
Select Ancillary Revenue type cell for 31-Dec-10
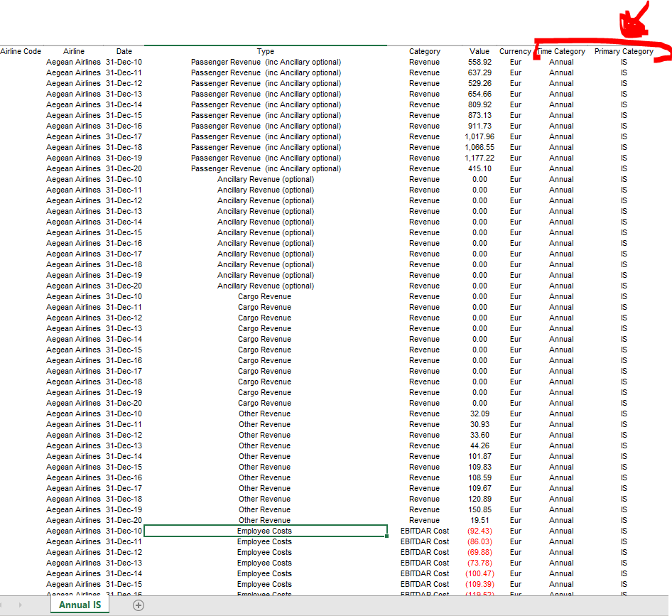pos(266,180)
